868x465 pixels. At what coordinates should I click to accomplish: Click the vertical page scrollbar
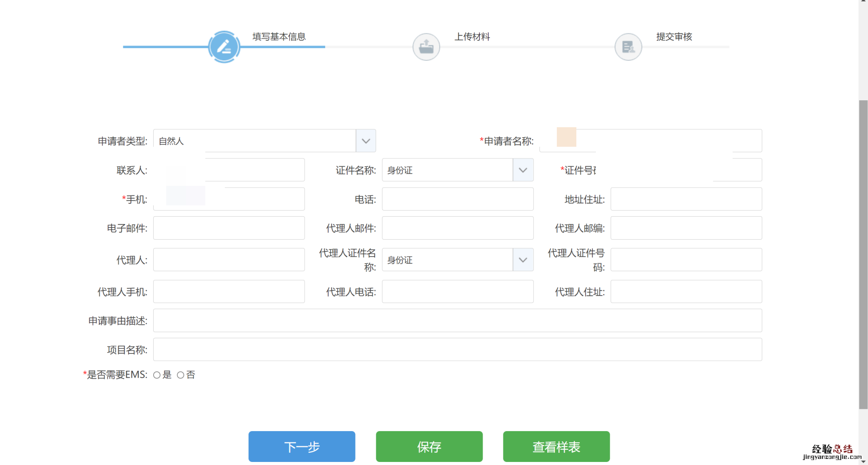click(863, 254)
